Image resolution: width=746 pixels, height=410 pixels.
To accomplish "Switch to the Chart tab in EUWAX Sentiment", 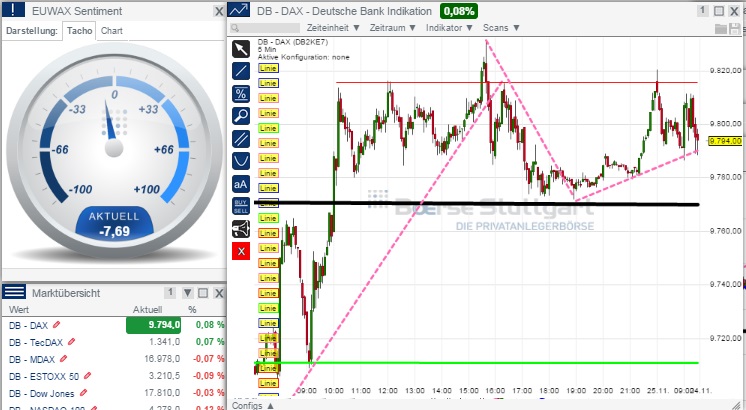I will tap(112, 30).
